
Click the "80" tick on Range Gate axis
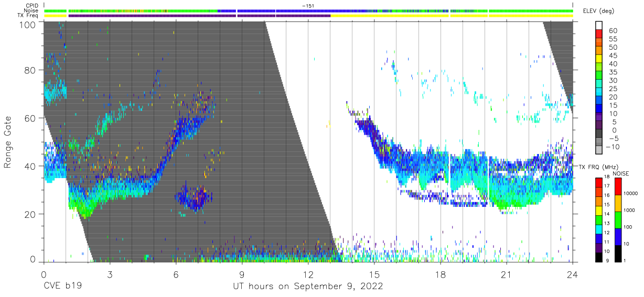coord(30,70)
